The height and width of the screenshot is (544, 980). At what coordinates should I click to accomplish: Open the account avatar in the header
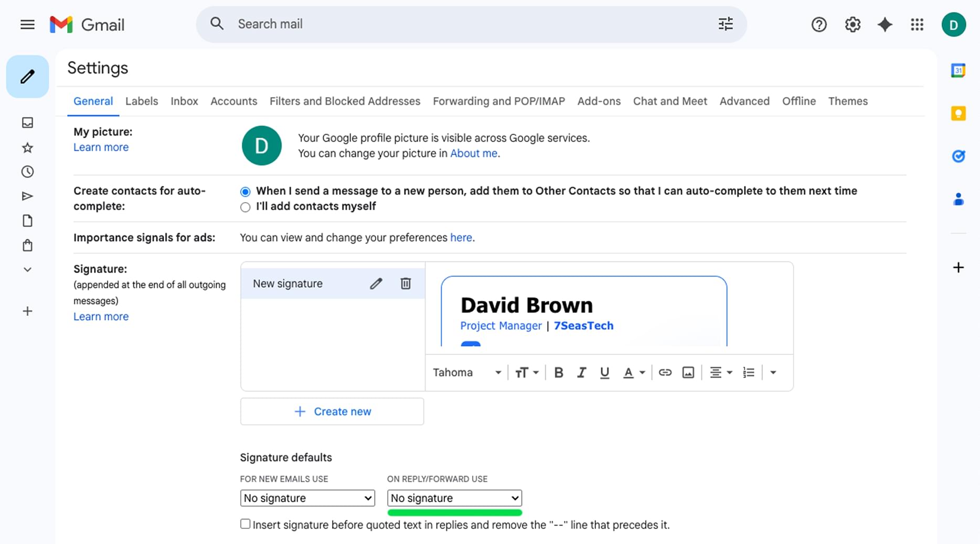(954, 24)
